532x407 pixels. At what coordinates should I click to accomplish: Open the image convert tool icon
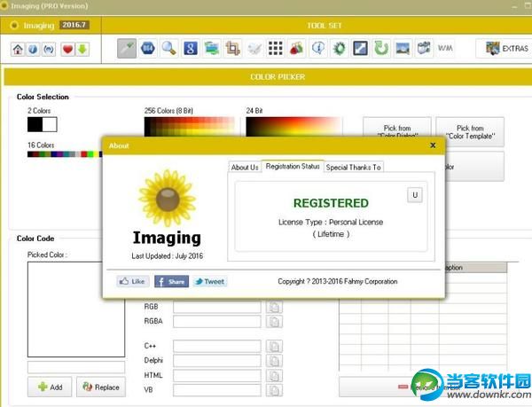(x=212, y=49)
